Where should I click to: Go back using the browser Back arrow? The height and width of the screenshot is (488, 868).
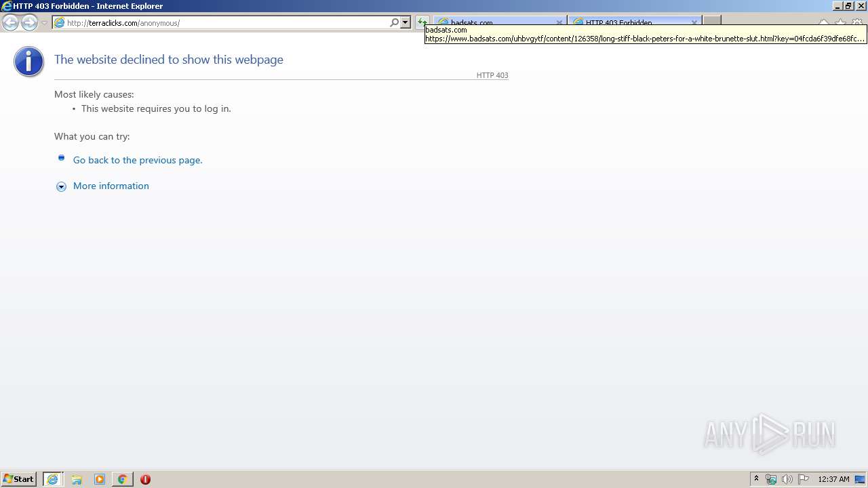(10, 22)
